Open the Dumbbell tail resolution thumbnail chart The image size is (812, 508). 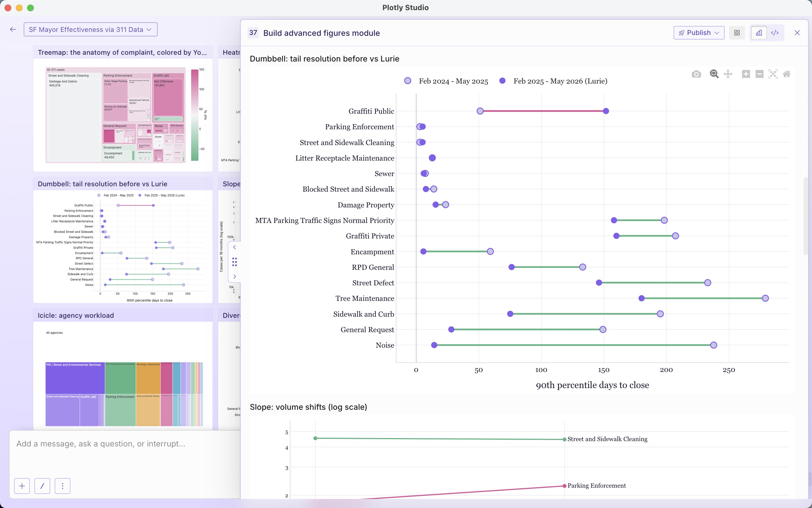(123, 247)
